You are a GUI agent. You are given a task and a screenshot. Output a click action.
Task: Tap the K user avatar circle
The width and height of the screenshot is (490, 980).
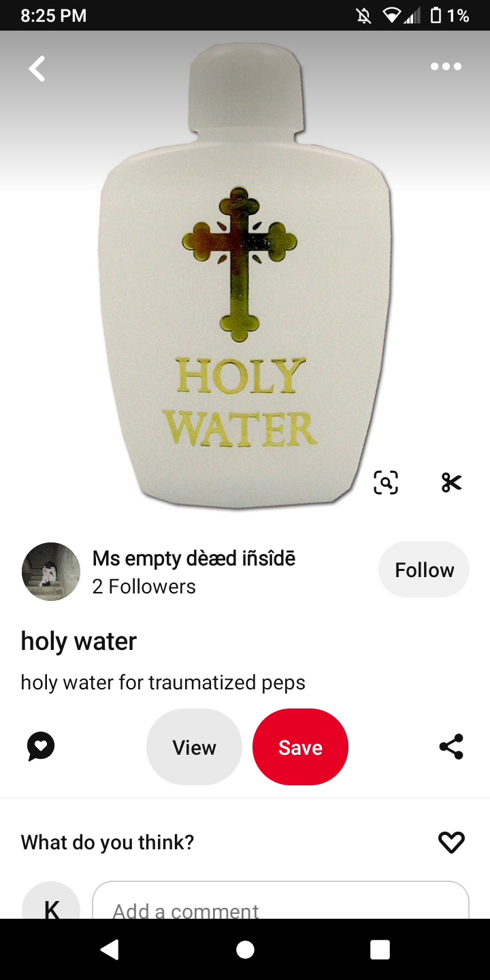(51, 900)
